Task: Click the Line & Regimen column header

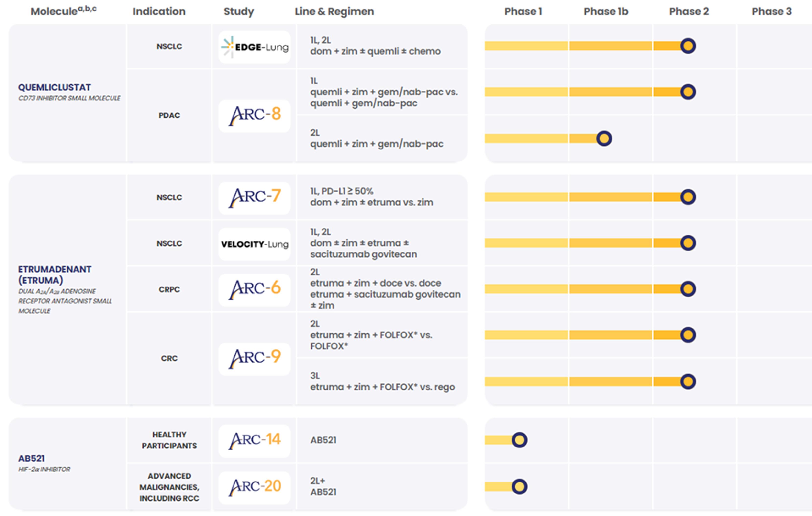Action: [334, 11]
